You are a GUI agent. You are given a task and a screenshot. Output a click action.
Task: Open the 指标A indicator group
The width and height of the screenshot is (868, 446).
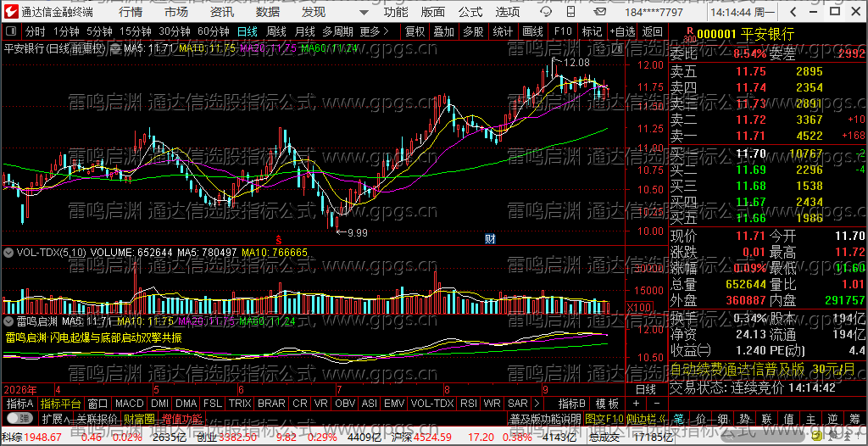[20, 403]
